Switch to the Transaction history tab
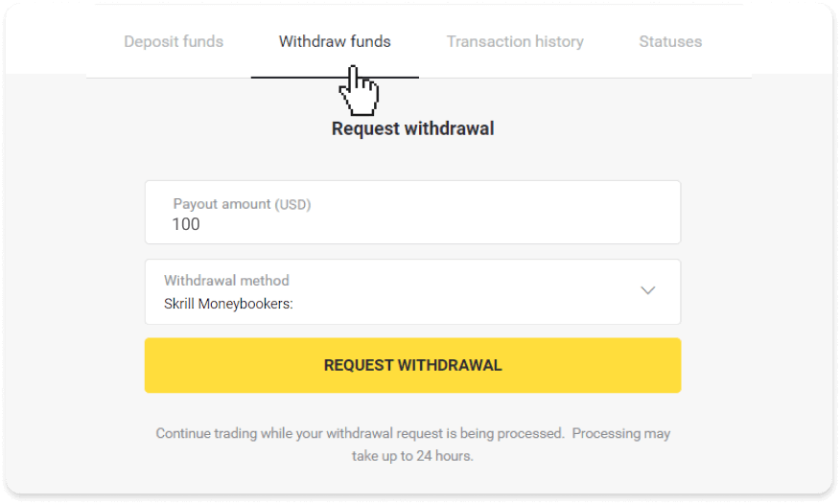This screenshot has height=504, width=840. click(515, 41)
